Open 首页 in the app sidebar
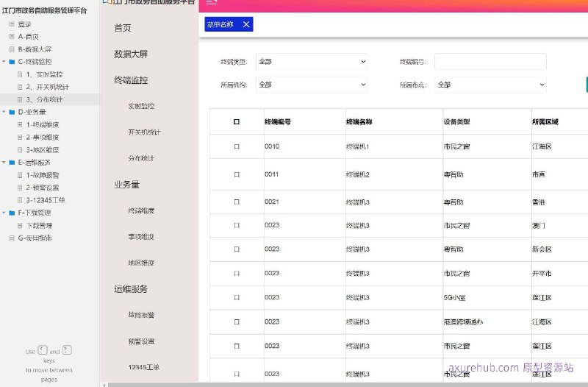 pos(123,28)
